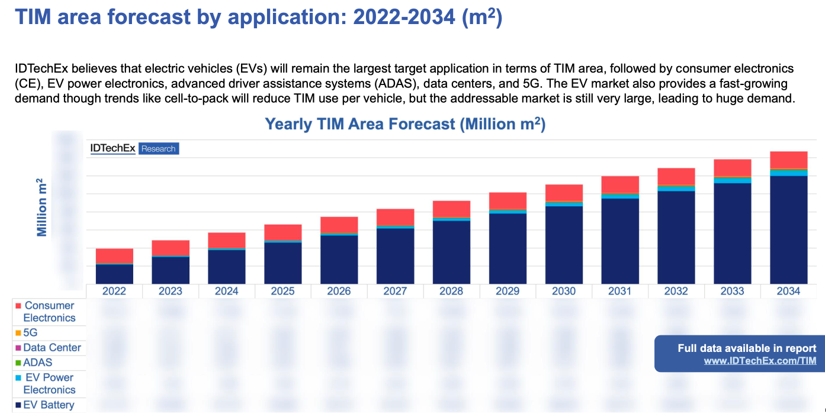Click the 2033 axis label
Viewport: 826px width, 416px height.
pos(732,291)
